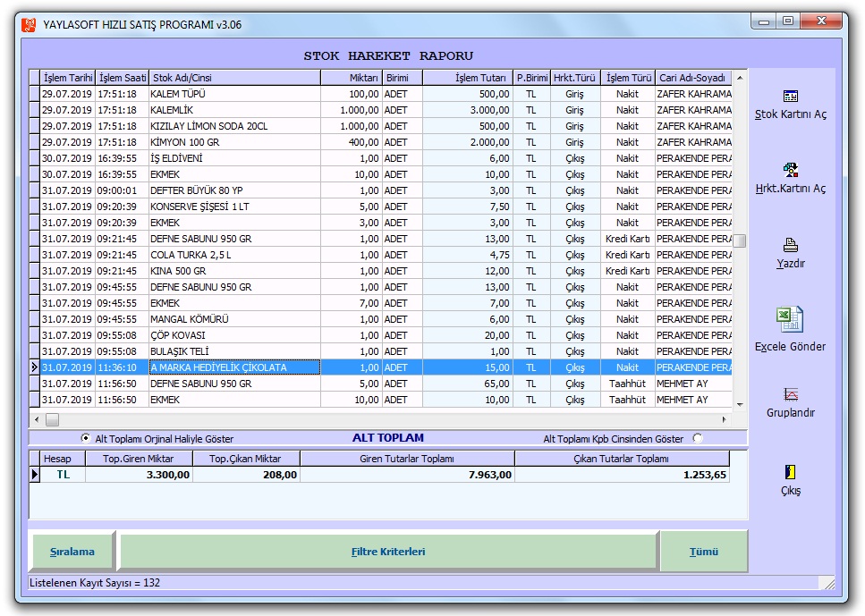The width and height of the screenshot is (865, 616).
Task: Click the Hrkt.Türü column header
Action: click(x=575, y=78)
